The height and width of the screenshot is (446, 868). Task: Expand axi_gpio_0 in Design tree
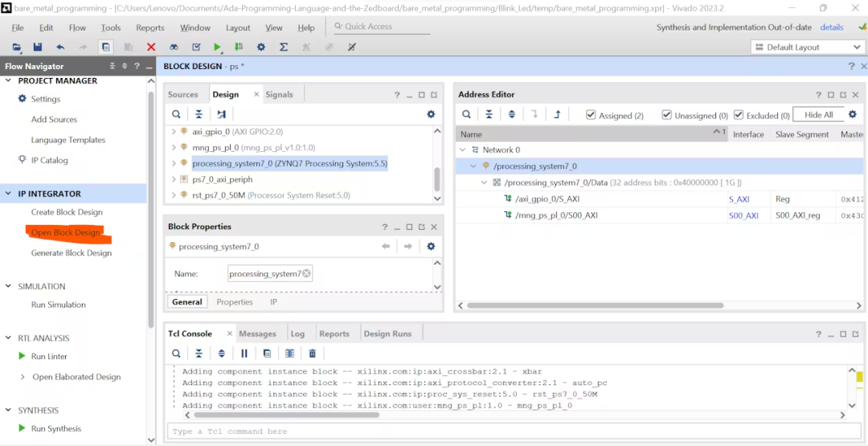click(x=174, y=132)
